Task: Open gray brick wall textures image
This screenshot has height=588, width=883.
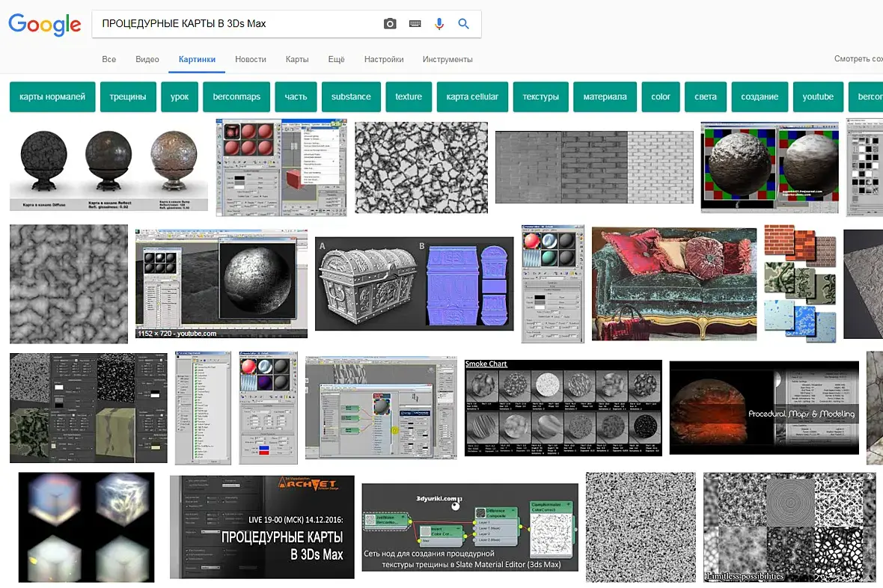Action: click(594, 167)
